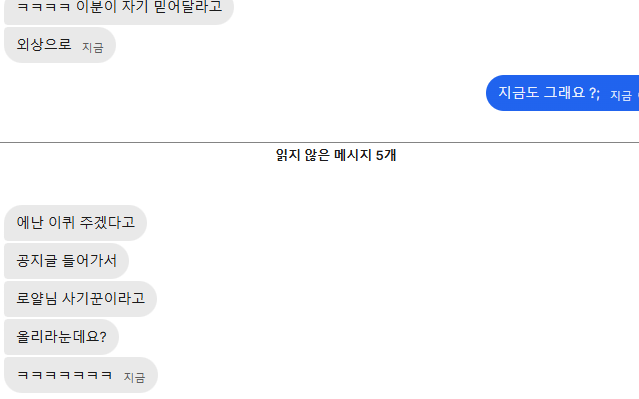The image size is (639, 399).
Task: Select the blue sent message '지금도 그래요 ?;'
Action: [x=562, y=93]
